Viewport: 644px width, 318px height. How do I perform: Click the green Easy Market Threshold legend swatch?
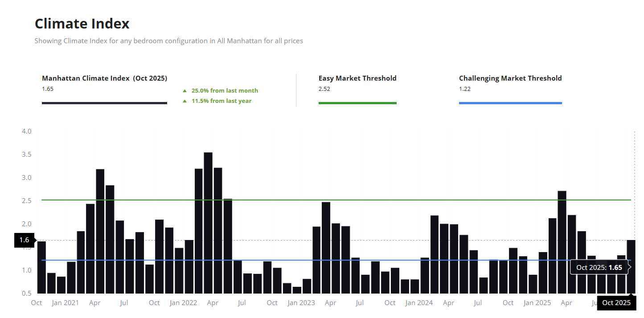(357, 103)
